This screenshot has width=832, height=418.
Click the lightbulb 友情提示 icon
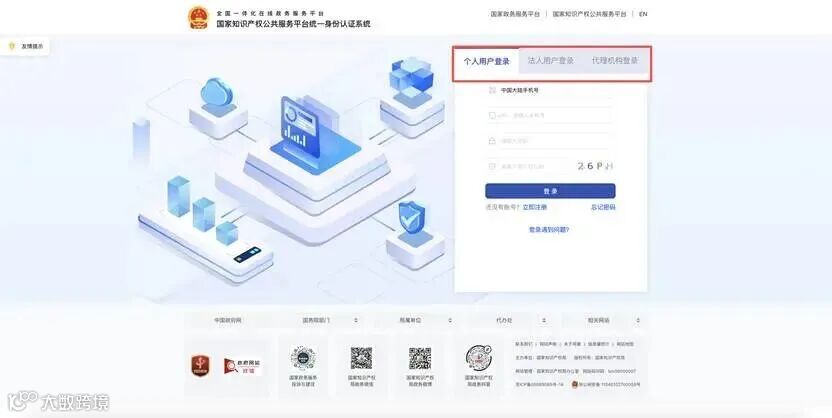[x=12, y=46]
